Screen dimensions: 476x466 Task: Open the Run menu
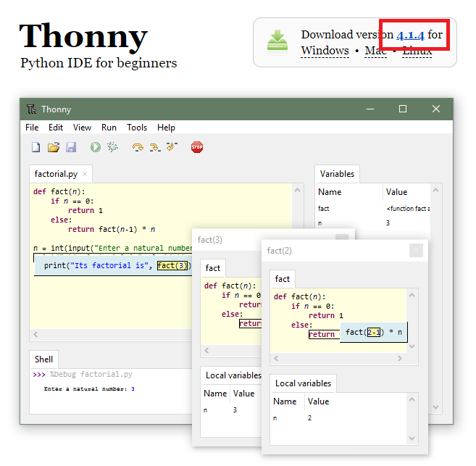[109, 127]
